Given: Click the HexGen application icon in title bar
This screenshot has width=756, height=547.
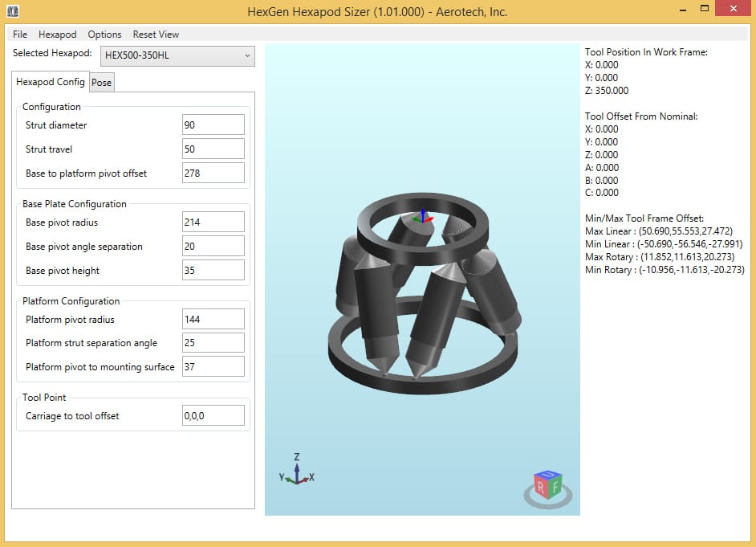Looking at the screenshot, I should coord(11,11).
